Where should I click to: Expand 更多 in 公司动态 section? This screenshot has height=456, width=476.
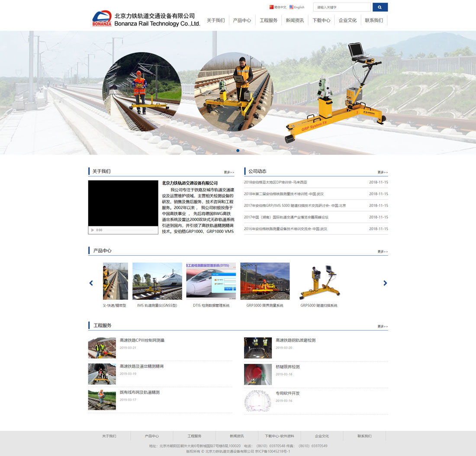(x=382, y=172)
